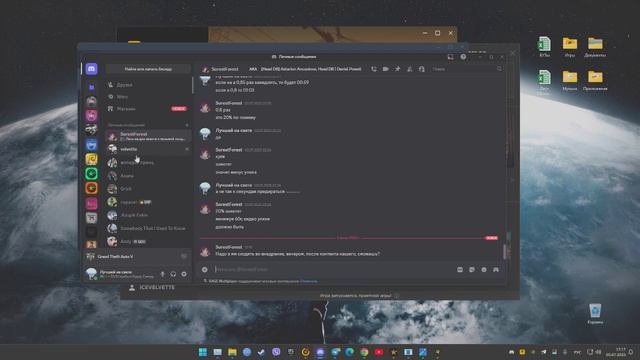Click the attach plus button beside message box

click(205, 269)
